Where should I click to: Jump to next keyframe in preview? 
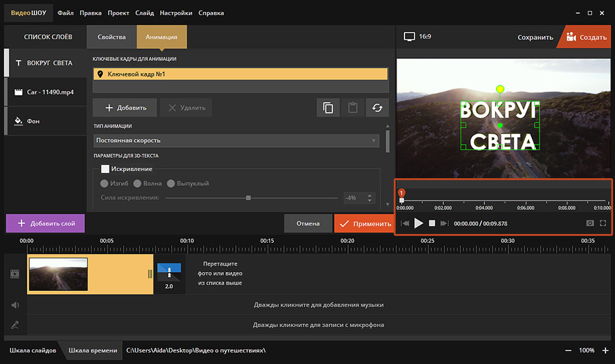(444, 223)
